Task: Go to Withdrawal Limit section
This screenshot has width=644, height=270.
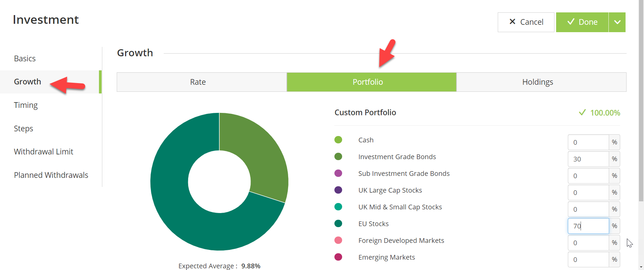Action: (x=44, y=152)
